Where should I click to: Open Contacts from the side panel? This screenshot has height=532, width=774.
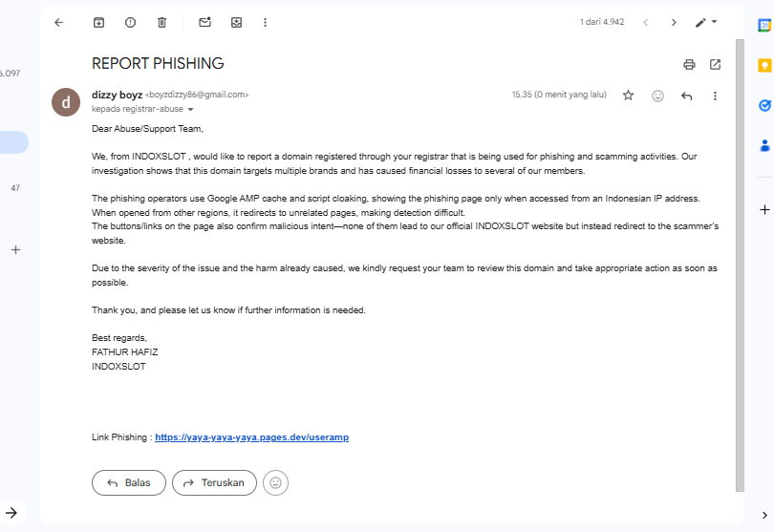click(764, 146)
